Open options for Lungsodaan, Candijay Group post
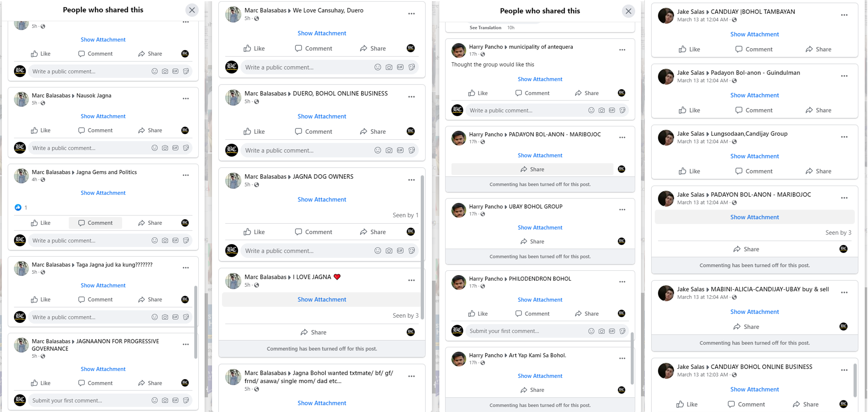 coord(844,137)
